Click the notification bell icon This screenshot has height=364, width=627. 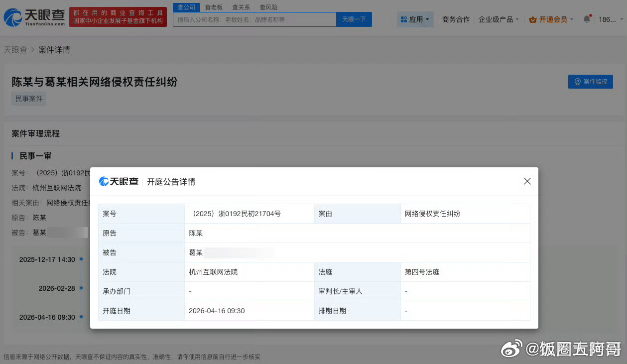(587, 17)
